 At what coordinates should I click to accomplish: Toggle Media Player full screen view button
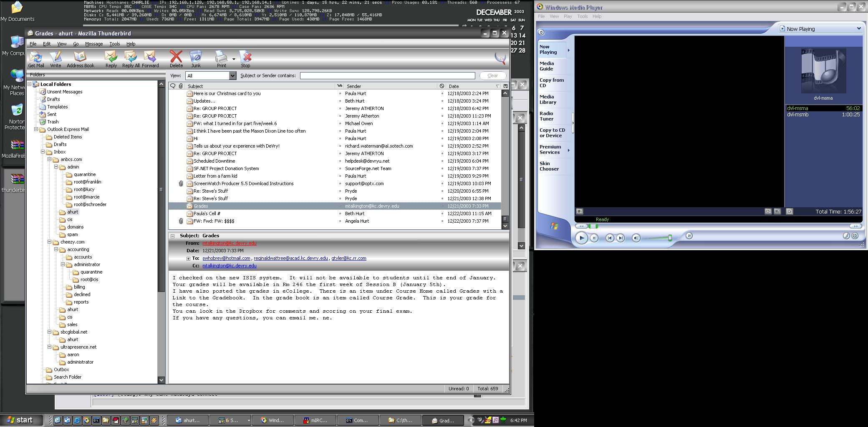coord(777,211)
